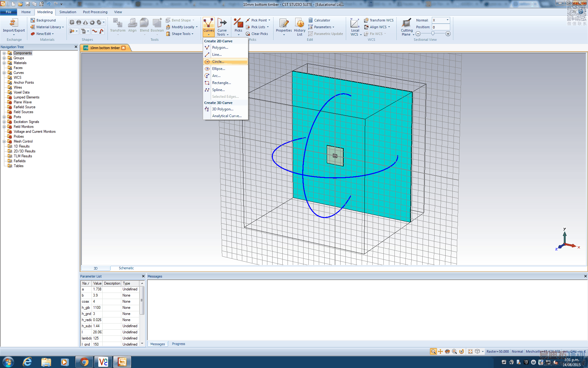The height and width of the screenshot is (368, 588).
Task: Clear Picks in the Picks group
Action: click(257, 34)
